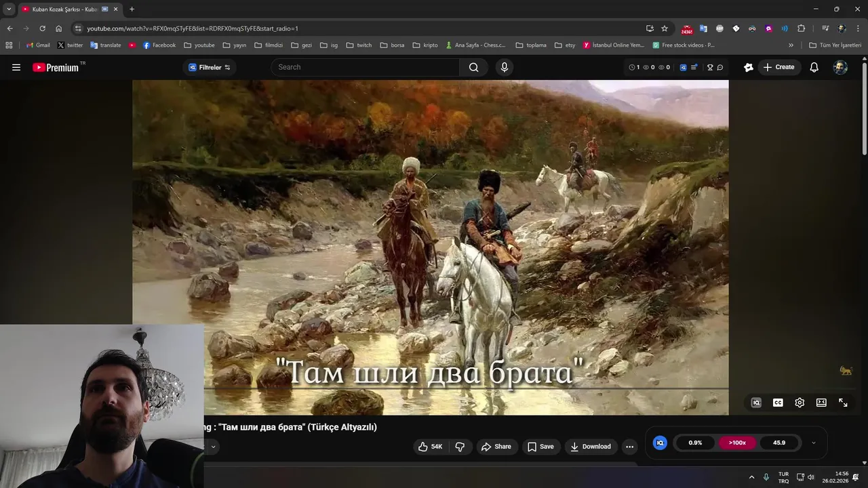This screenshot has width=868, height=488.
Task: Open the vidIQ clock counter stat
Action: (x=634, y=67)
